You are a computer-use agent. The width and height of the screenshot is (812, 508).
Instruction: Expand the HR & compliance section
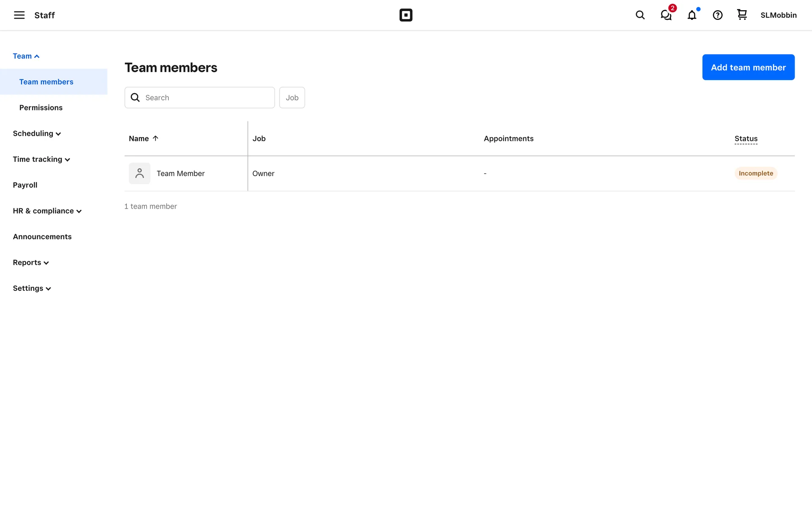pos(47,211)
